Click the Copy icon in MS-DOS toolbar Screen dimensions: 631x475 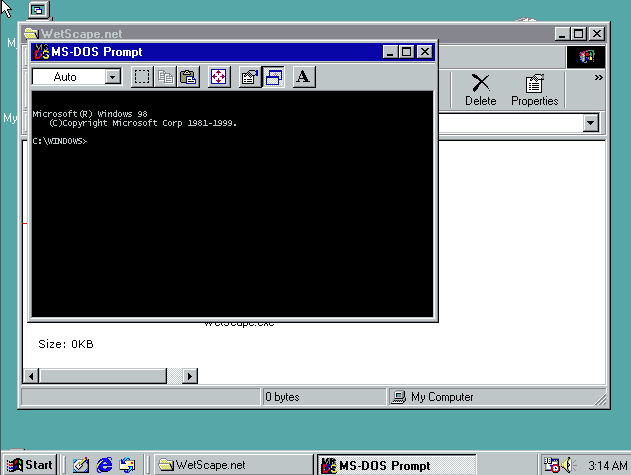point(165,77)
